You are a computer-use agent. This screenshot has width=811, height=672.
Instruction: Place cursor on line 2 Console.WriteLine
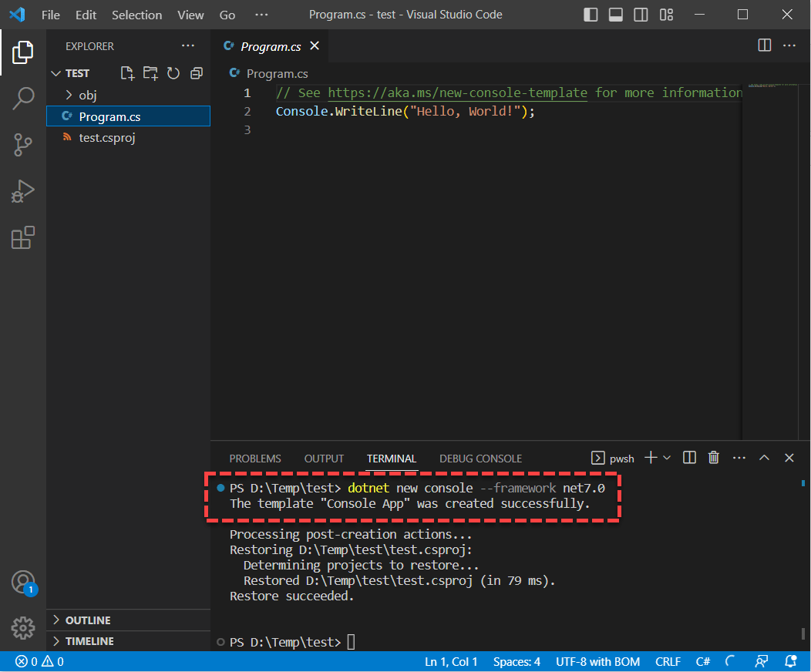[405, 112]
